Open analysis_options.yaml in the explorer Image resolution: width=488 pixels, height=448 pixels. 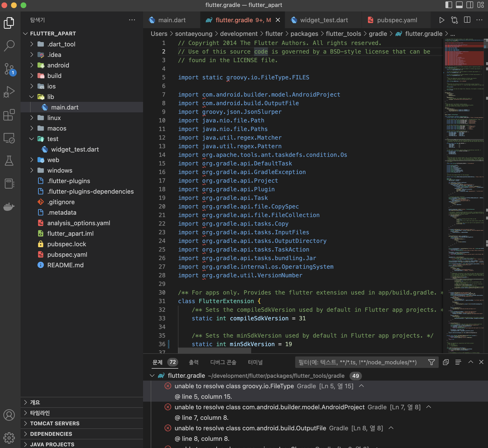point(82,223)
